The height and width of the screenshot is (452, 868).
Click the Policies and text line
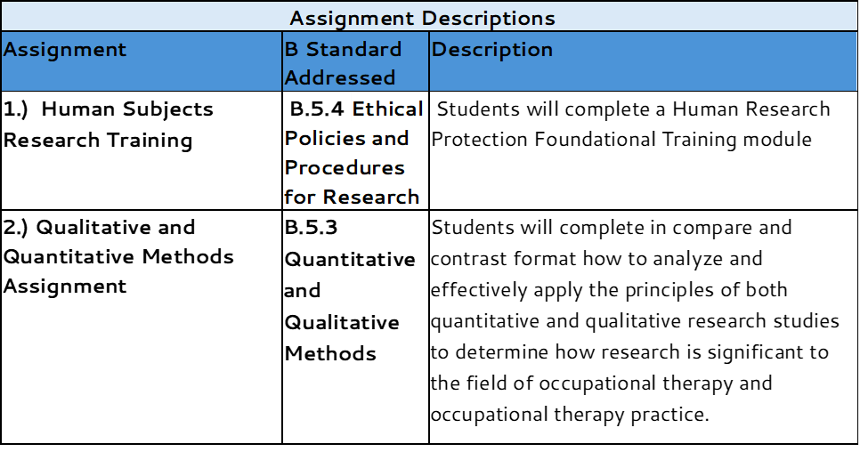[x=346, y=139]
